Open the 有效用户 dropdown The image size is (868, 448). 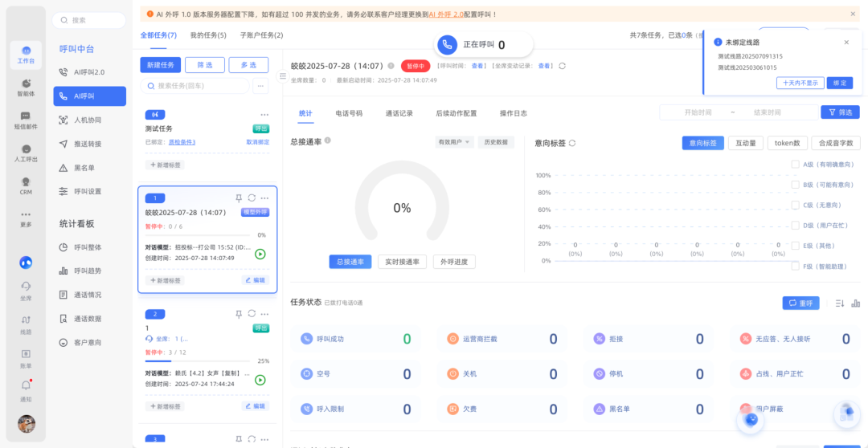[454, 142]
